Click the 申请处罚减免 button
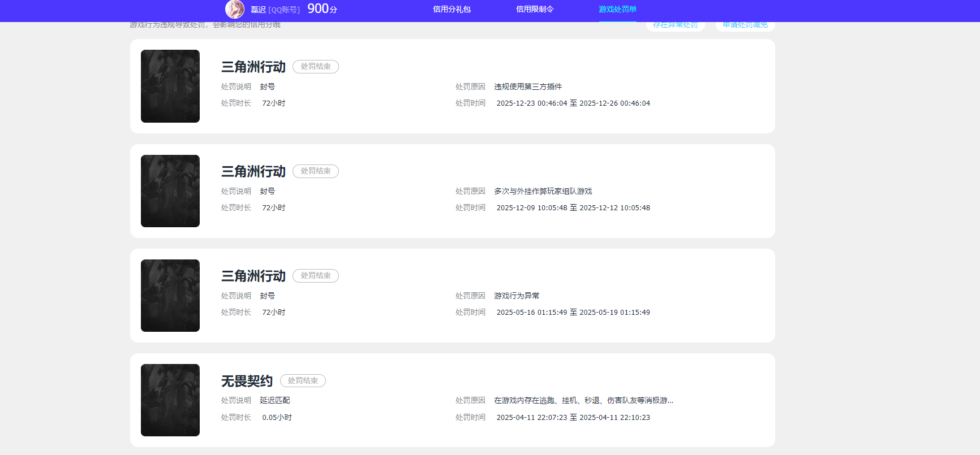The image size is (980, 455). point(745,25)
